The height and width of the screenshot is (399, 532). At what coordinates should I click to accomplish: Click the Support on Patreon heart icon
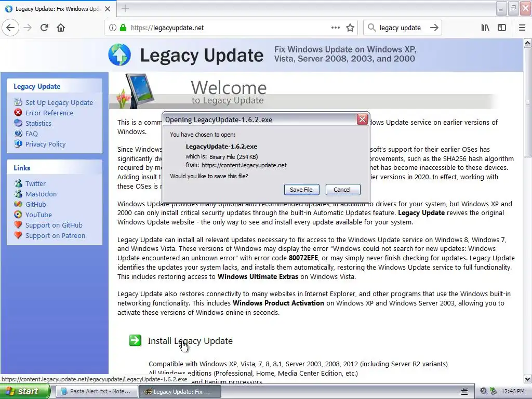[18, 235]
